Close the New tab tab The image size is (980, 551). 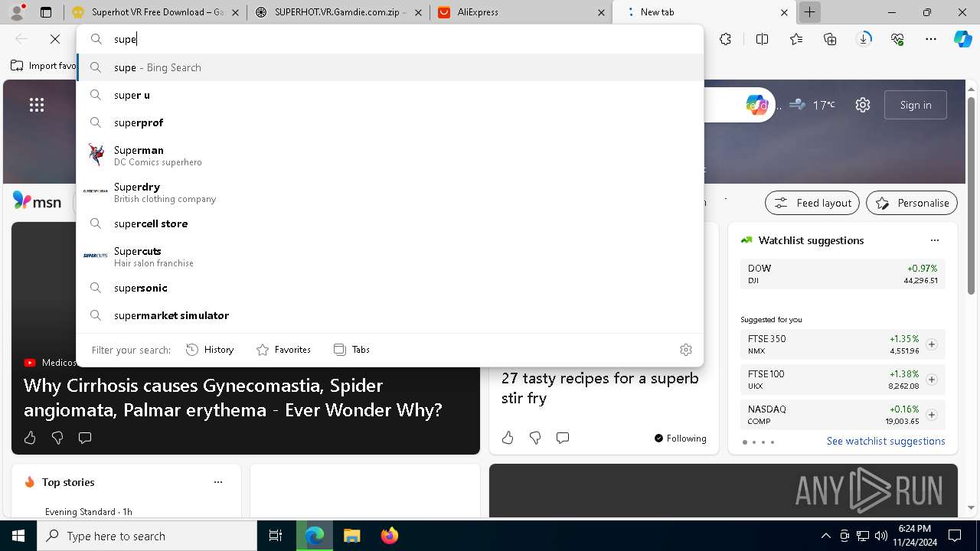coord(784,12)
